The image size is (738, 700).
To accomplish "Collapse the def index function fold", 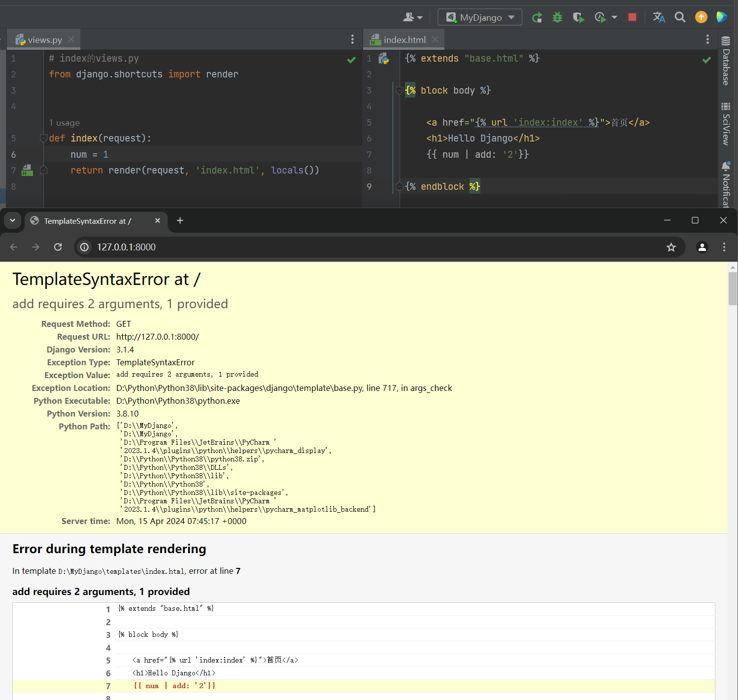I will [43, 139].
